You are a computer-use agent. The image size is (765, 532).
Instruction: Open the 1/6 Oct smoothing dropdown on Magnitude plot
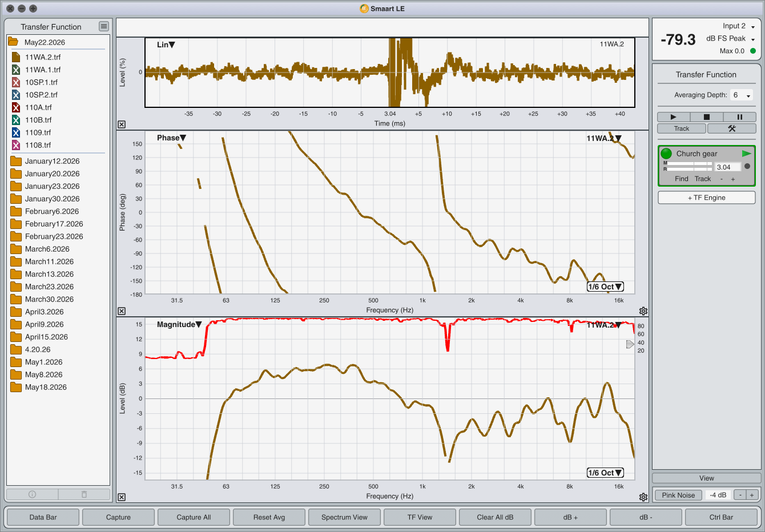tap(605, 473)
